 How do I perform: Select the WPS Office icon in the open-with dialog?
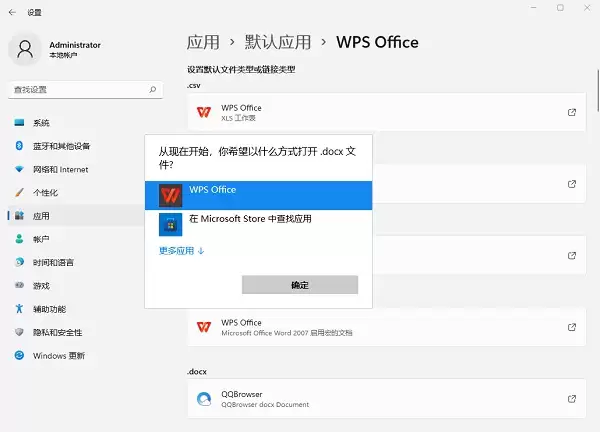[171, 196]
